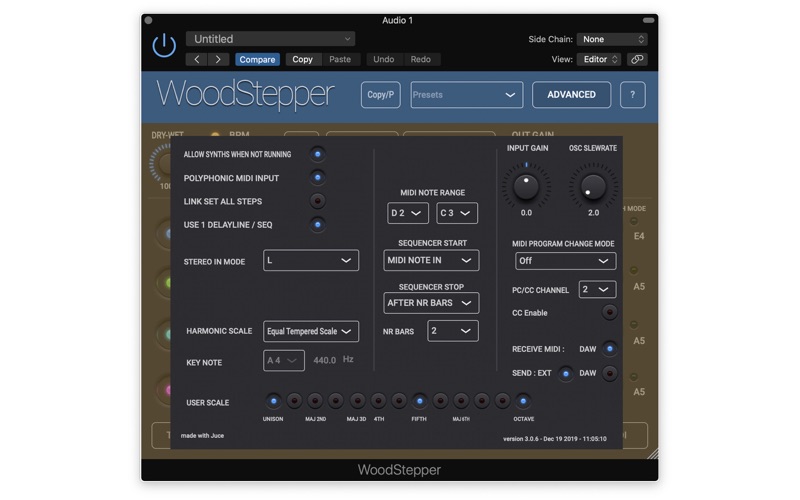Open Key Note A4 dropdown
Viewport: 800px width, 500px height.
pyautogui.click(x=284, y=360)
